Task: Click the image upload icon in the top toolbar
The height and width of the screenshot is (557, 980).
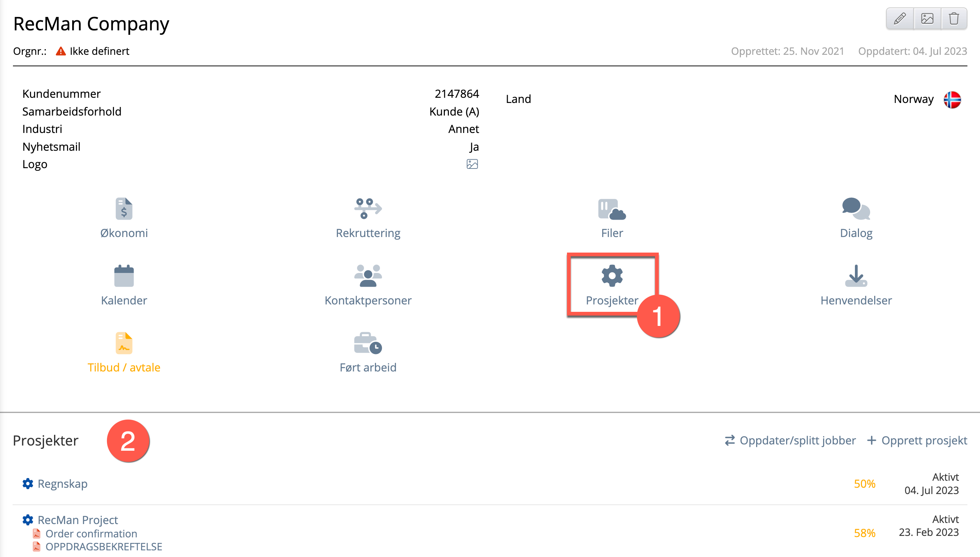Action: [927, 19]
